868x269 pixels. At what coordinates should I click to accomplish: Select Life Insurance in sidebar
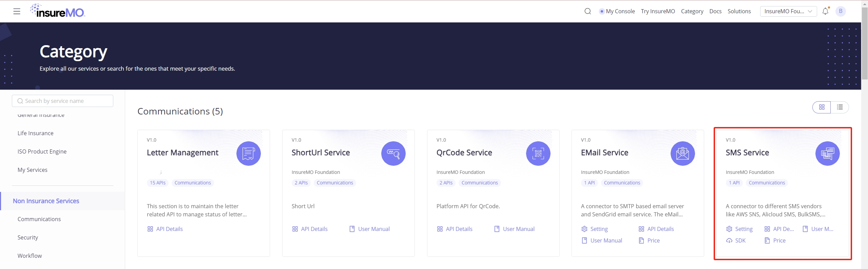click(36, 133)
